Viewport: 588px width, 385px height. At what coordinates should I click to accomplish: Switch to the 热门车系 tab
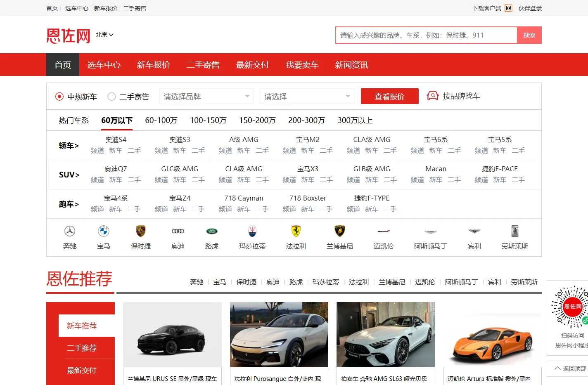pos(74,120)
